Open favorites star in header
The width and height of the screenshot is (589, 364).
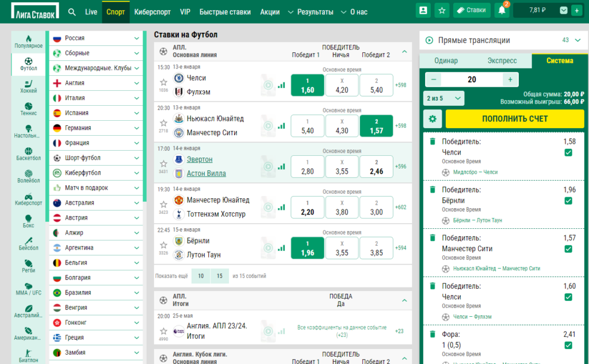click(x=442, y=10)
